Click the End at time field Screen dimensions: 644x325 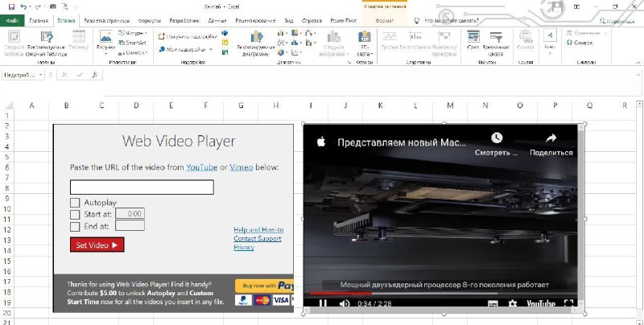(x=130, y=226)
